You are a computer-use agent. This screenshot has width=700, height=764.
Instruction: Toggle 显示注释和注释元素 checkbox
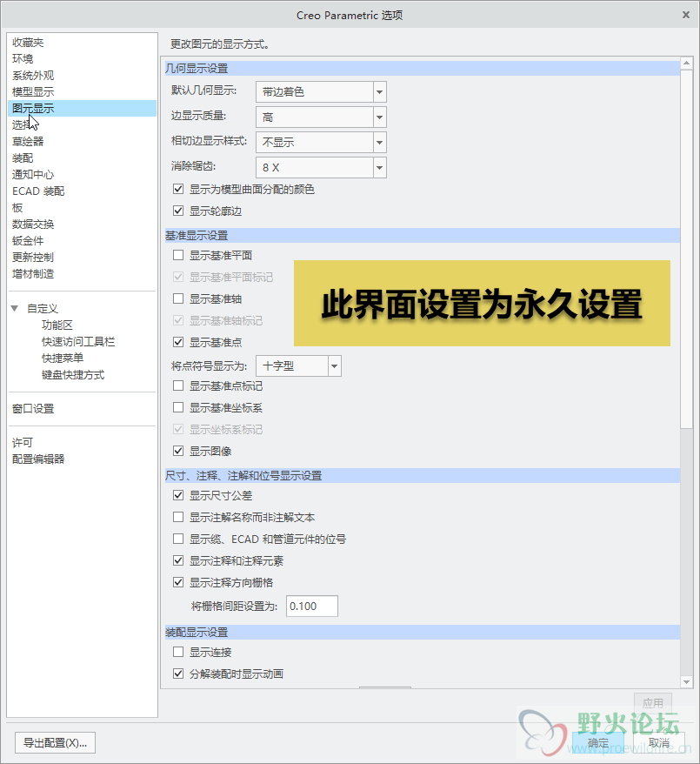click(178, 561)
